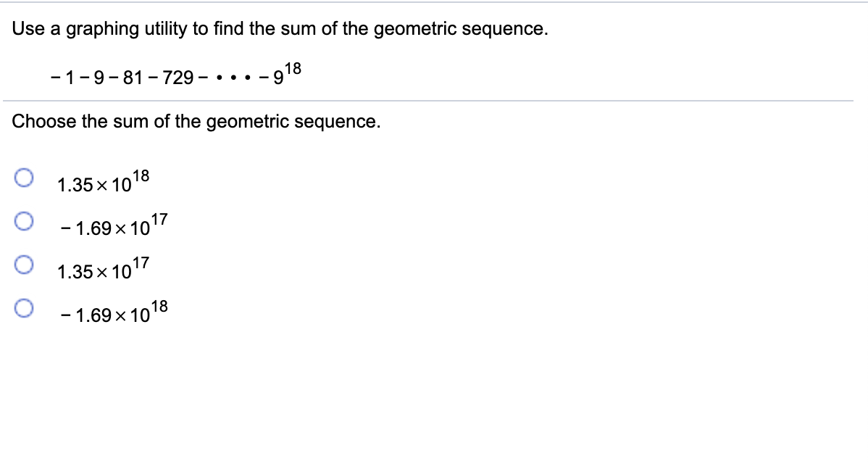Click the exponent 18 on the first answer
Image resolution: width=868 pixels, height=464 pixels.
point(142,175)
